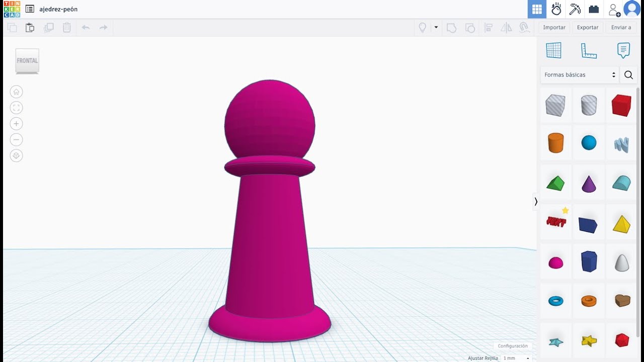Open the designs list icon beside the title
This screenshot has width=644, height=362.
[30, 9]
